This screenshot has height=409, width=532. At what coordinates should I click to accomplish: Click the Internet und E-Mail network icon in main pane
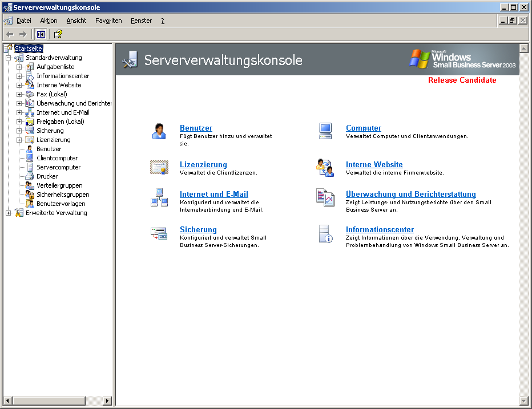[x=159, y=197]
